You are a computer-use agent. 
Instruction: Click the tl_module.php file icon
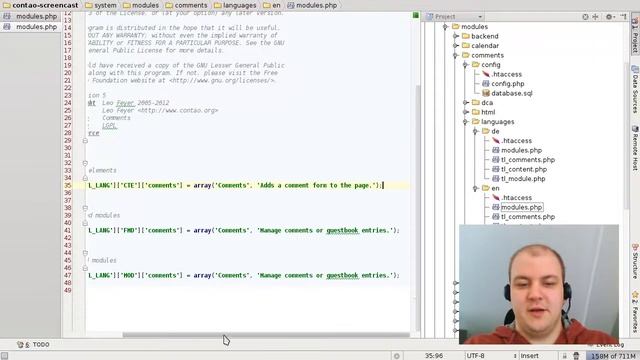(x=496, y=178)
